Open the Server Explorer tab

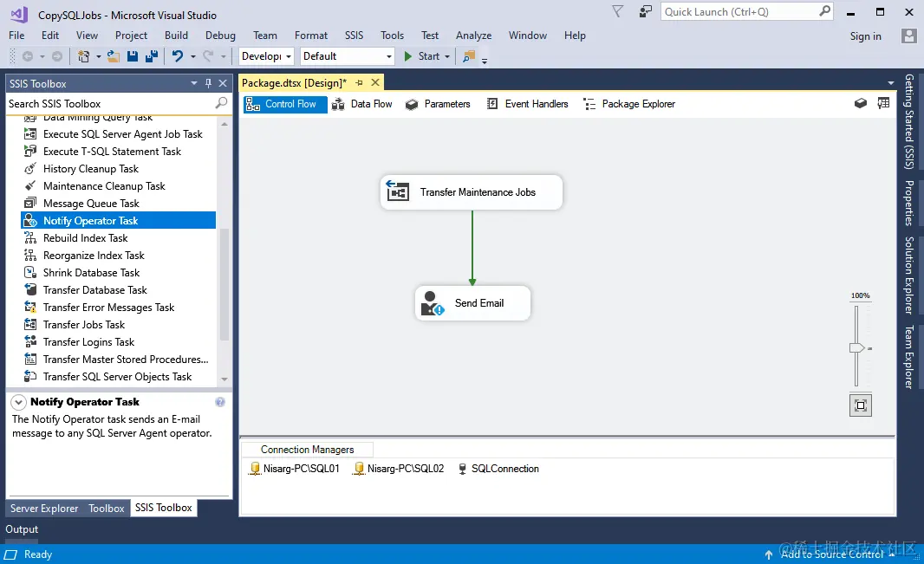44,508
